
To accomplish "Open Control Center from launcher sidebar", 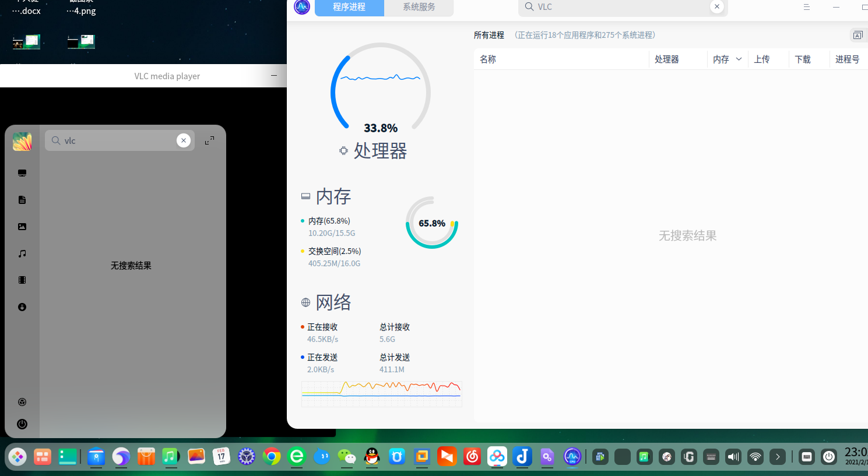I will (x=22, y=402).
